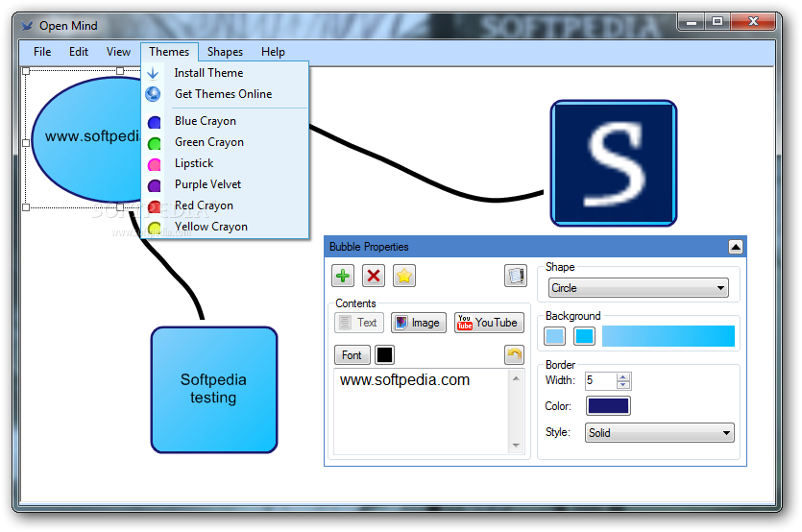Image resolution: width=802 pixels, height=532 pixels.
Task: Click the undo arrow icon beside Font
Action: coord(515,354)
